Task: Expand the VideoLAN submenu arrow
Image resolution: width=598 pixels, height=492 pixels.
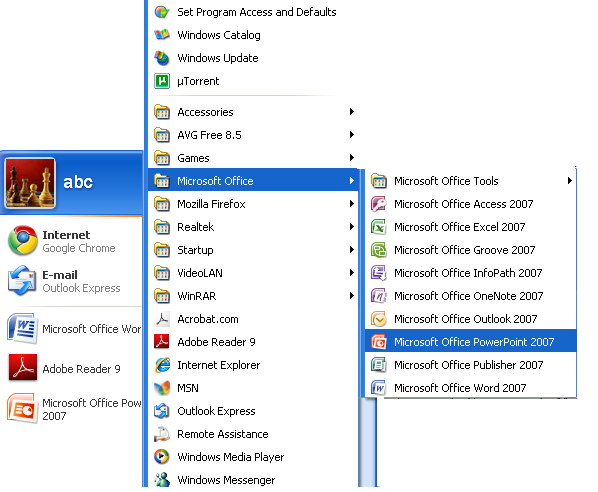Action: (x=352, y=273)
